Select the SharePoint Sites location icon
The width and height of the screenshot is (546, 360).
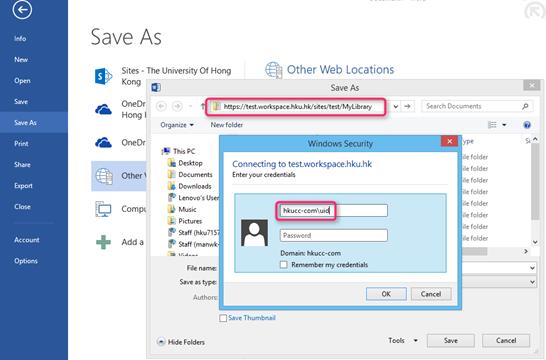click(x=103, y=76)
